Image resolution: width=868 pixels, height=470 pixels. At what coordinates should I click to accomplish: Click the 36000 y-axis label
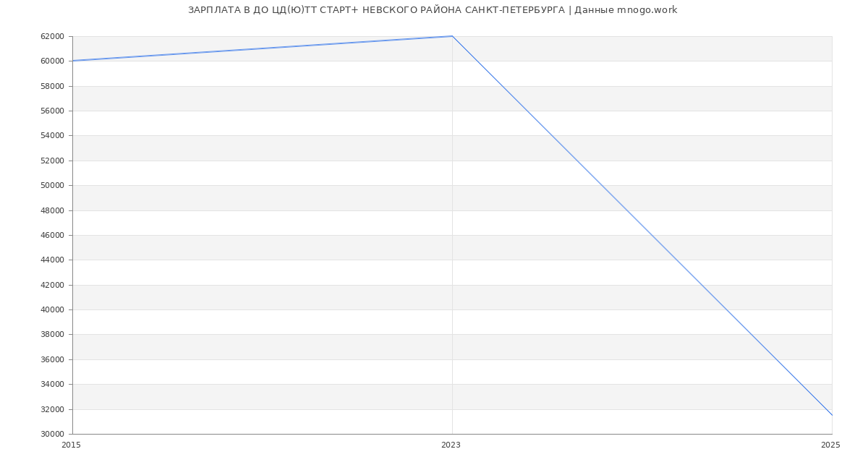pyautogui.click(x=52, y=359)
